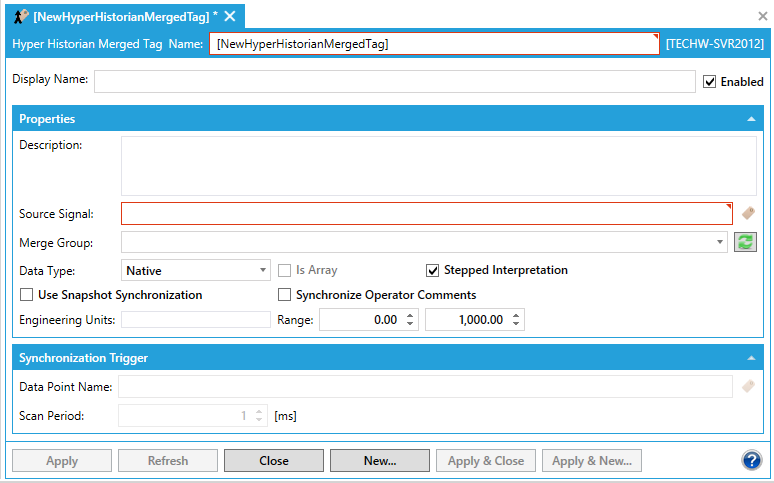The width and height of the screenshot is (774, 483).
Task: Uncheck Stepped Interpretation checkbox
Action: pos(433,270)
